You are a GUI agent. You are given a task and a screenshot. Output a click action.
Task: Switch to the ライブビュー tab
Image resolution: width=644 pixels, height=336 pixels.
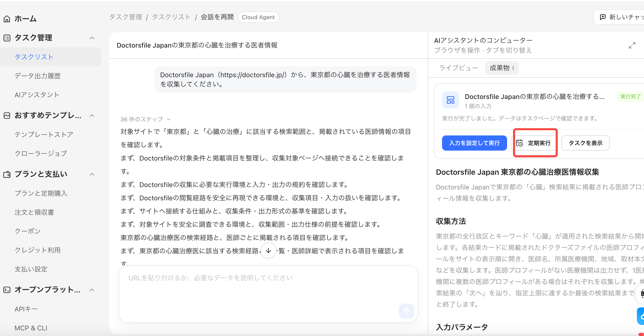pyautogui.click(x=459, y=68)
